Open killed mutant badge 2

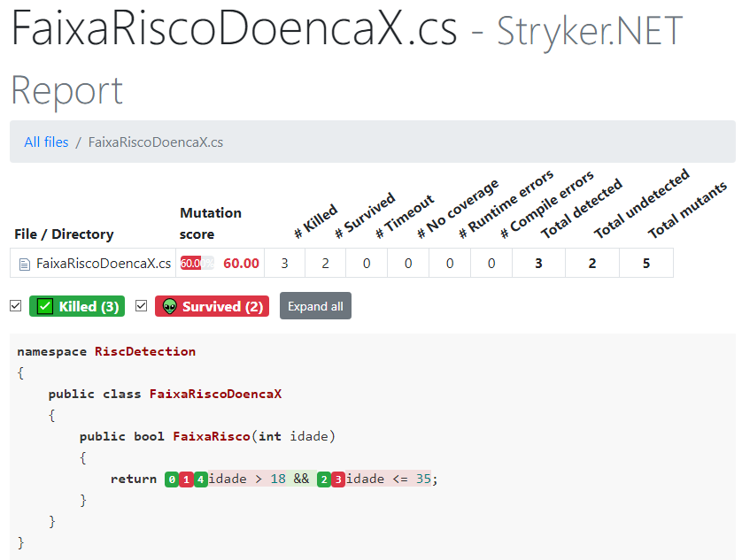coord(324,479)
